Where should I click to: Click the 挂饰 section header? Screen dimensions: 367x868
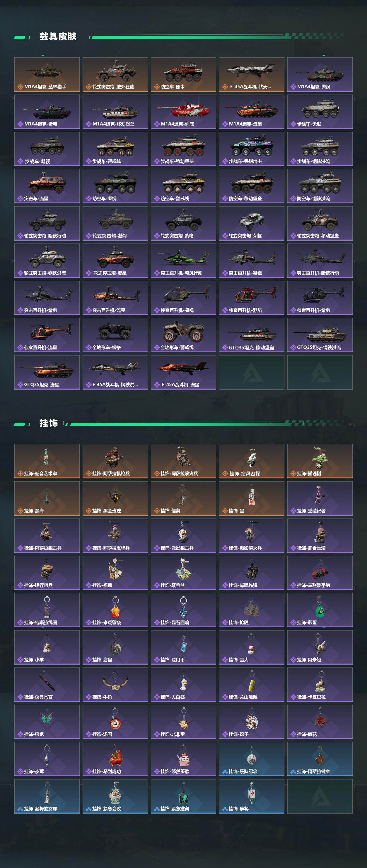[x=48, y=423]
